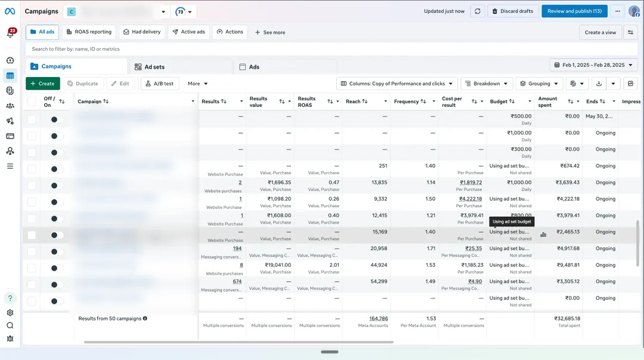
Task: Open the three-dot more options menu
Action: point(618,11)
